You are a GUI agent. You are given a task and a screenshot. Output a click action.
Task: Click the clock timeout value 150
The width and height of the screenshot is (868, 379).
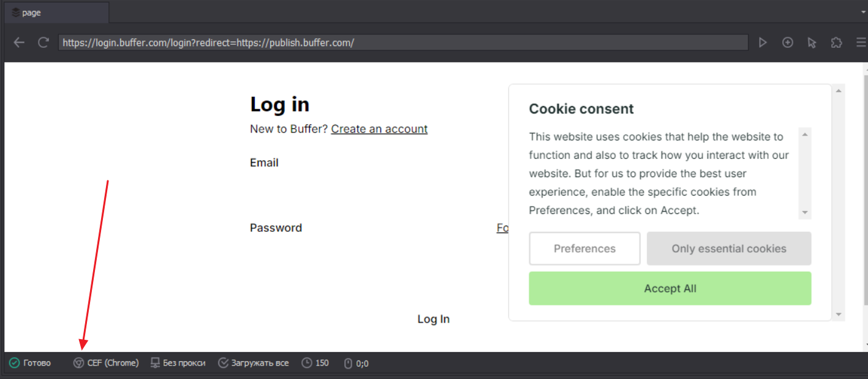point(315,363)
